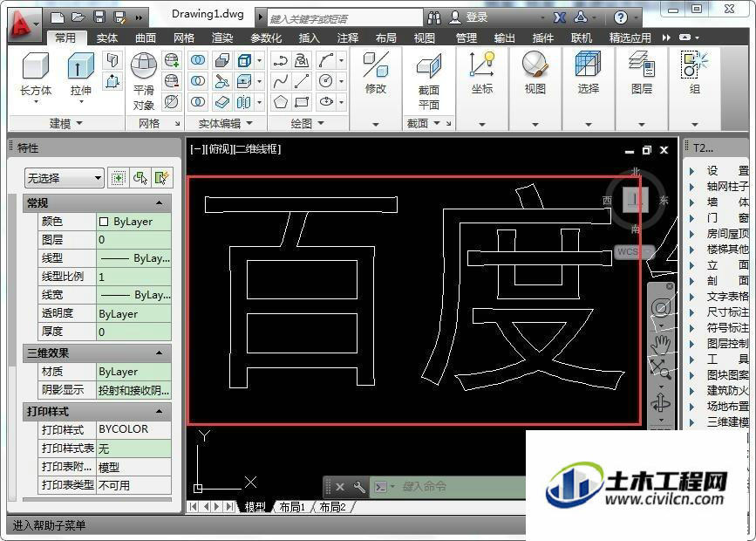Click the Save disk icon
The height and width of the screenshot is (541, 756).
coord(99,17)
